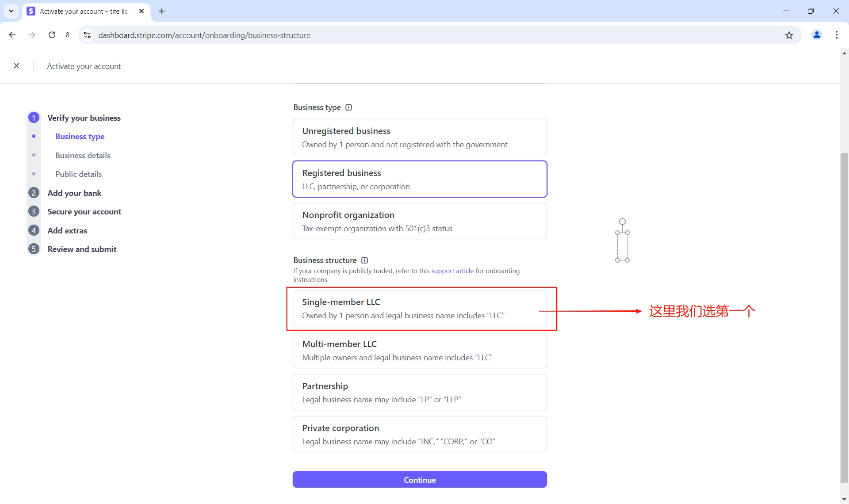Expand the tab search dropdown arrow

click(11, 11)
